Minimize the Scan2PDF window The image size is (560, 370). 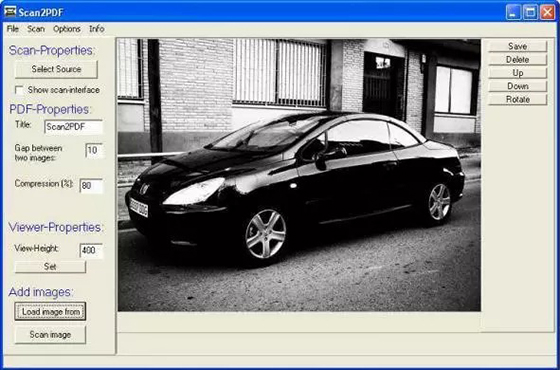513,12
